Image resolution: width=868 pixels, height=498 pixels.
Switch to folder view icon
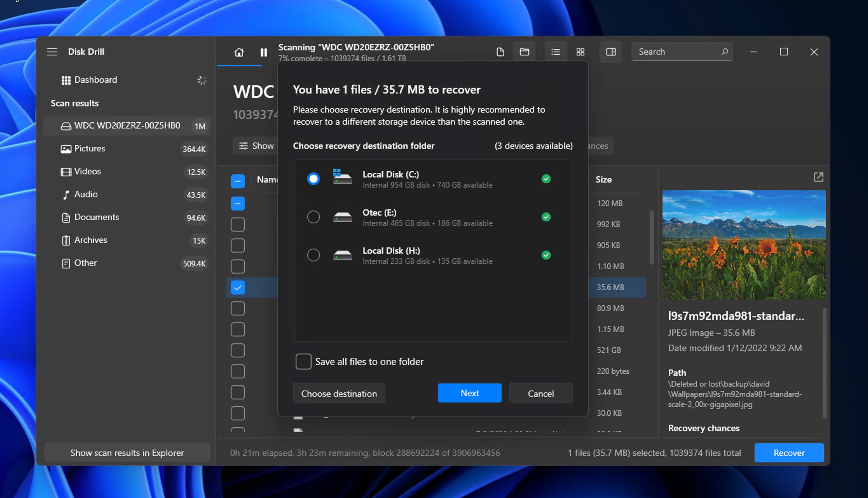pos(524,52)
